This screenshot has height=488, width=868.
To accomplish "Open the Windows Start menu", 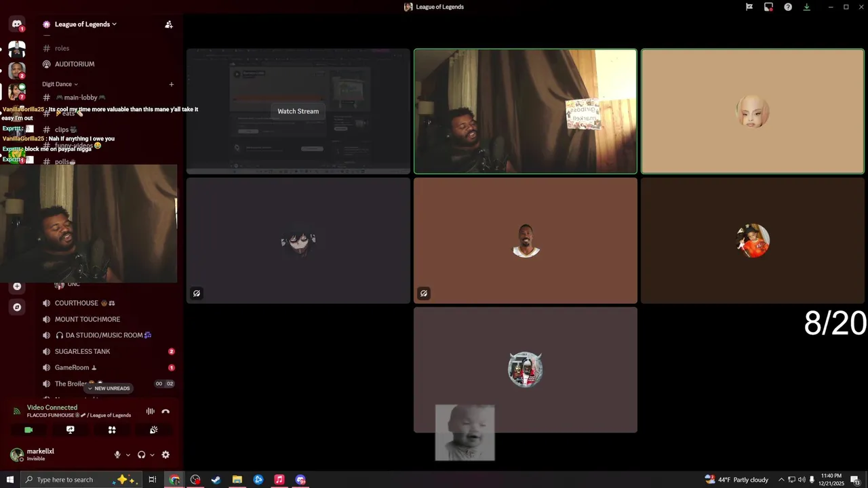I will pyautogui.click(x=10, y=480).
